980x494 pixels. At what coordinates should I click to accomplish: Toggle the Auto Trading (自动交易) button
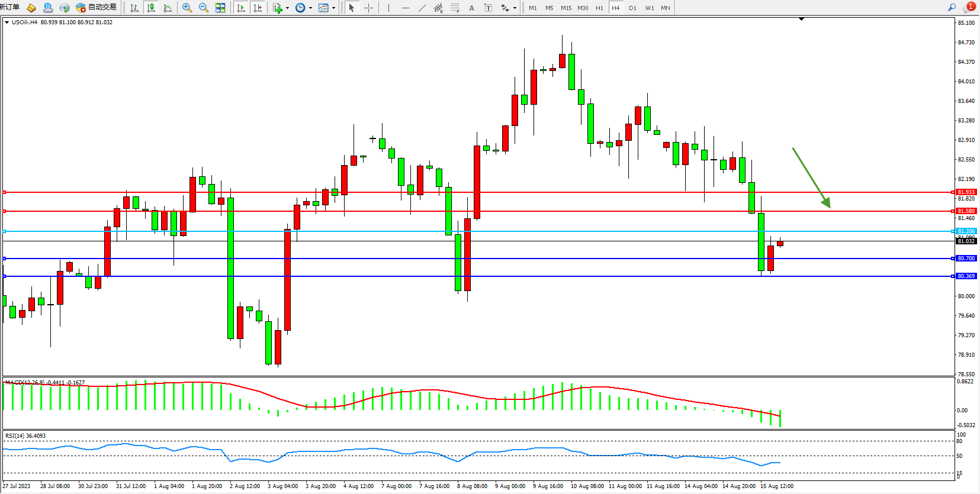click(x=97, y=8)
